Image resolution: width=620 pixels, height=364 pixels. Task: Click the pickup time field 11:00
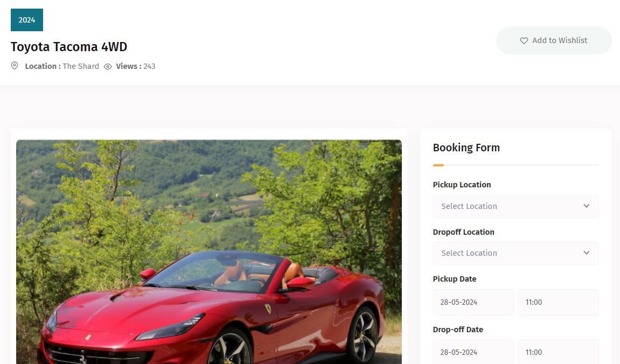tap(558, 302)
